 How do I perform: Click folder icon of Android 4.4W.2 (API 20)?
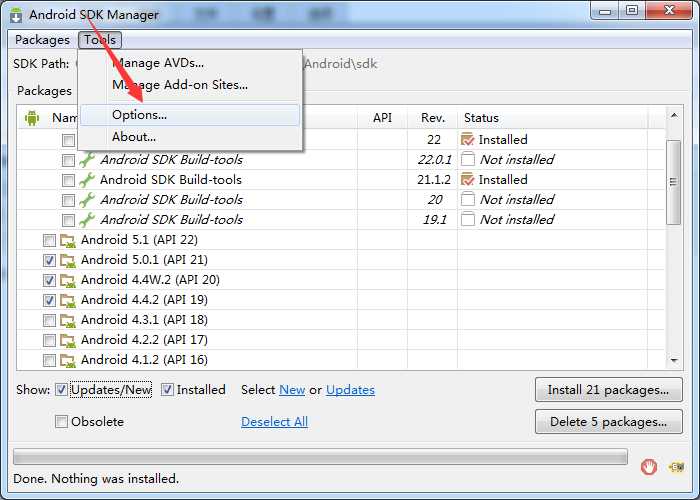[68, 281]
